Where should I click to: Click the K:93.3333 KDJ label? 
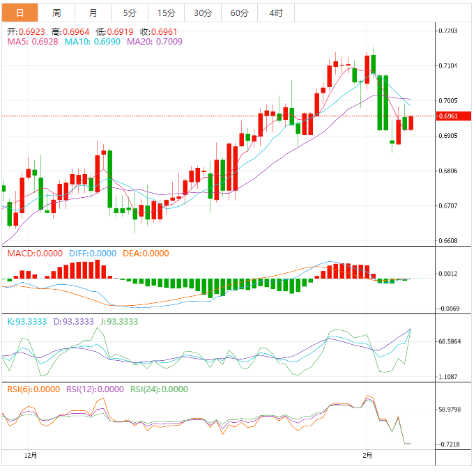tap(27, 322)
